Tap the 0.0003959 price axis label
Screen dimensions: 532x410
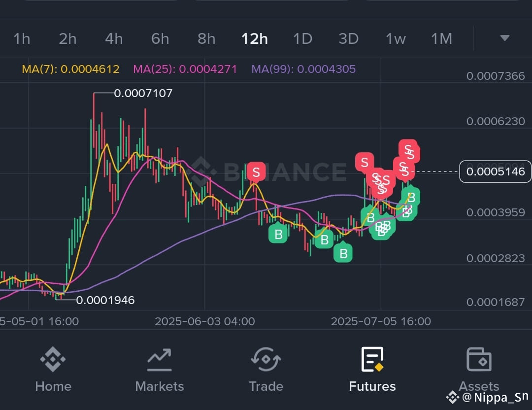pos(496,212)
